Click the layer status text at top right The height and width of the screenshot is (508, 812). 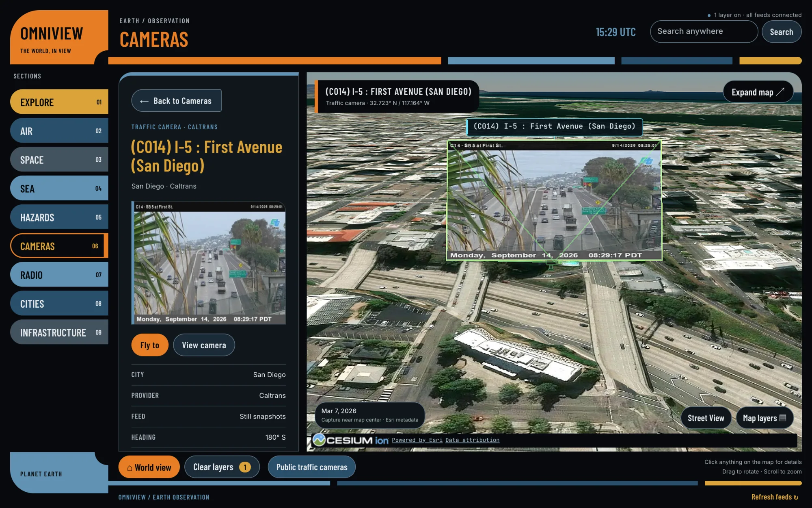[x=754, y=15]
